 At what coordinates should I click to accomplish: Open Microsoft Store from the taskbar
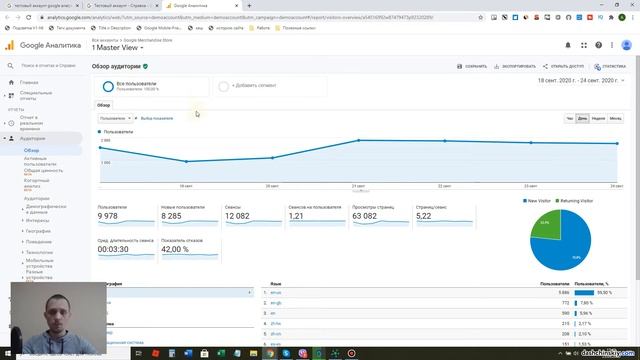(204, 353)
